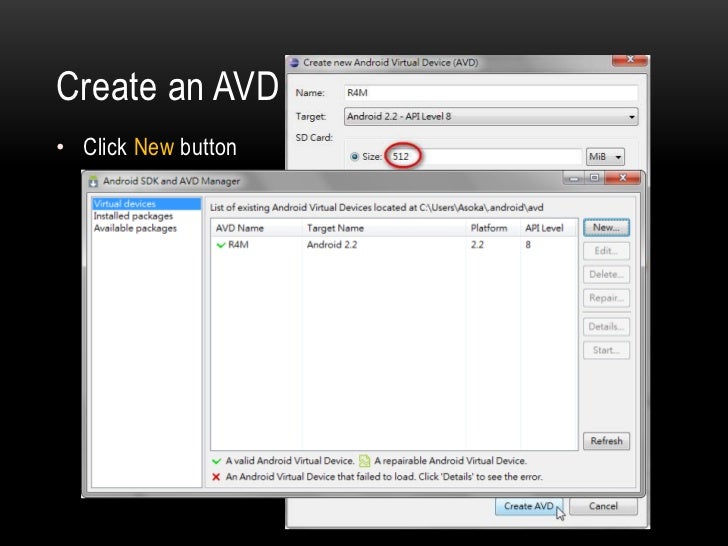This screenshot has height=546, width=728.
Task: Click the platform 2.2 cell
Action: coord(477,245)
